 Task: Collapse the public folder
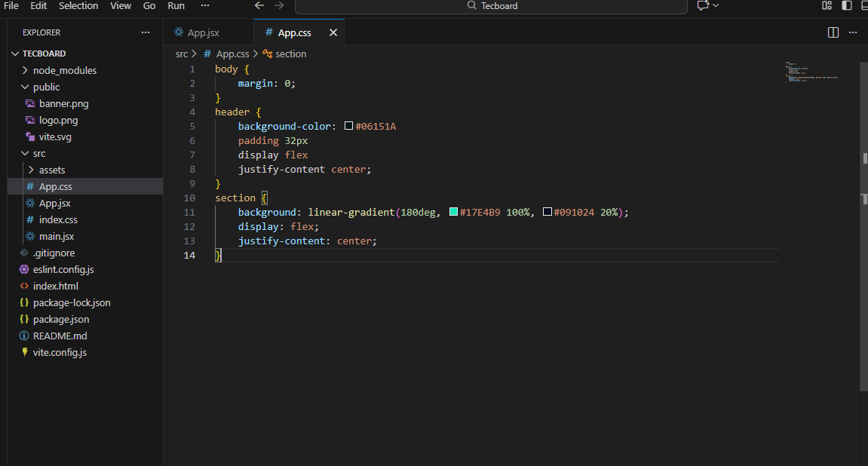[46, 87]
